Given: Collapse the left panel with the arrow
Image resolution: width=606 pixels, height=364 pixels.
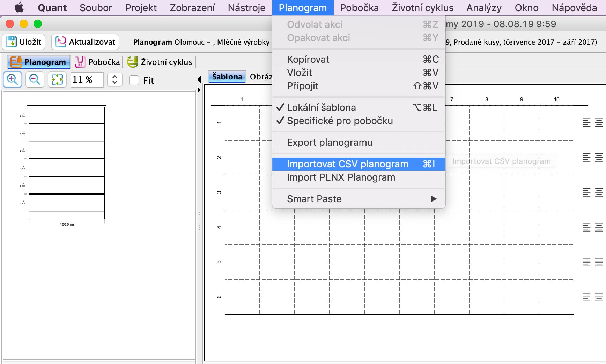Looking at the screenshot, I should [199, 79].
